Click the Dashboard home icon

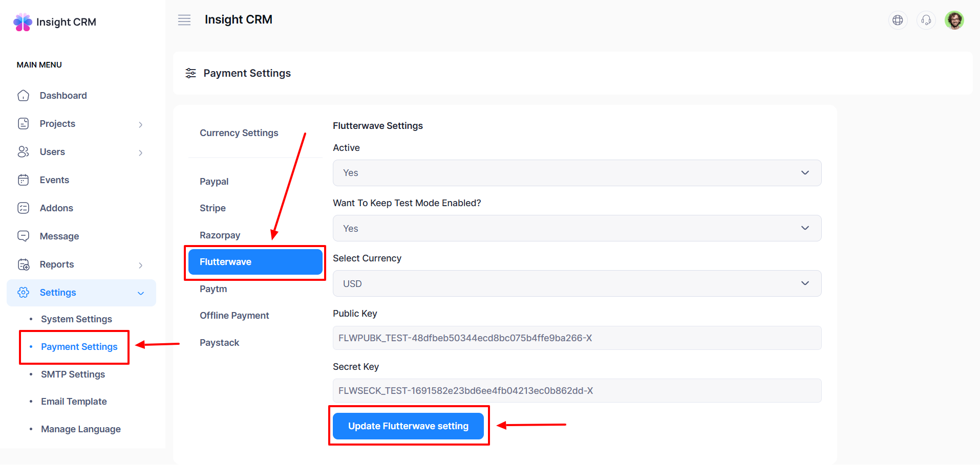click(x=24, y=96)
